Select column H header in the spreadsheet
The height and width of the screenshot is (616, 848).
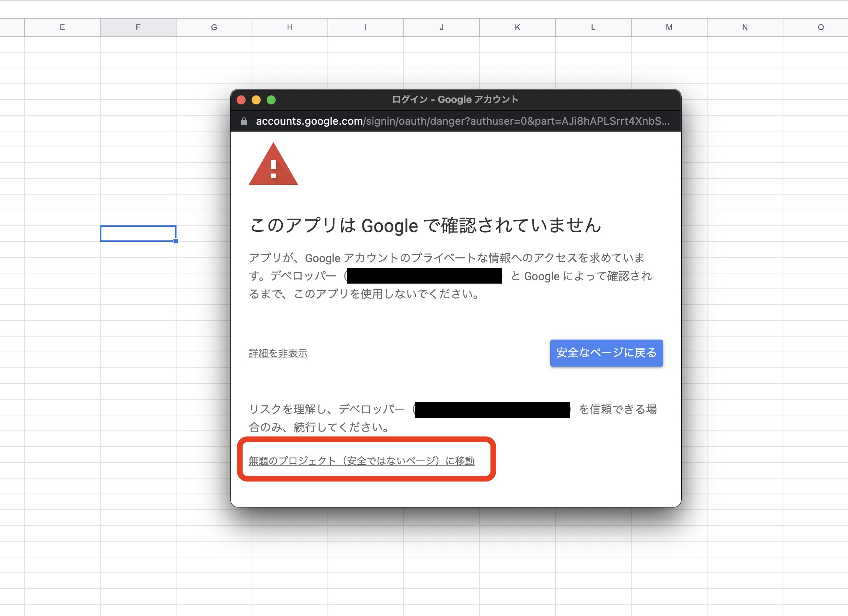(290, 27)
